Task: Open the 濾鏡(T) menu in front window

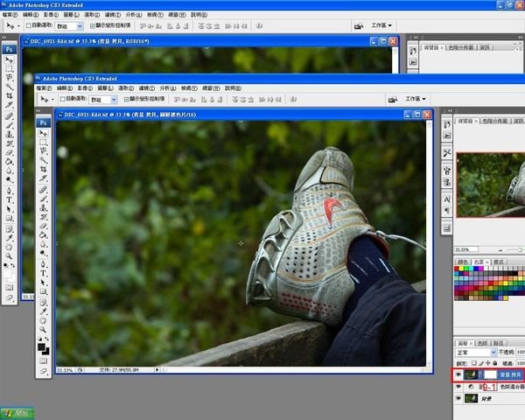Action: (147, 88)
